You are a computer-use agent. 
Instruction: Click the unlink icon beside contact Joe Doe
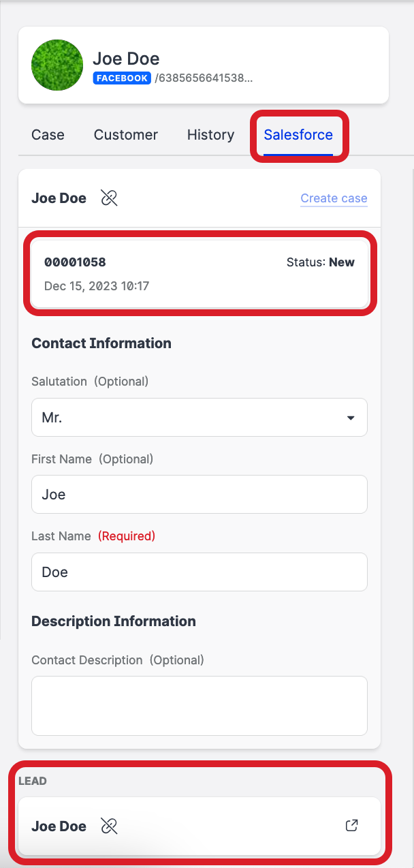[x=109, y=198]
